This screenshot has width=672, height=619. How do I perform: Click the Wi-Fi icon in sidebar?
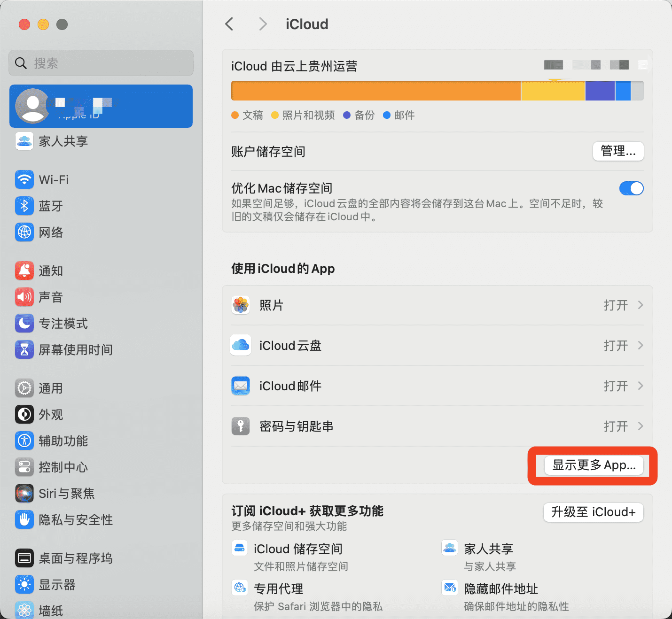(x=24, y=179)
